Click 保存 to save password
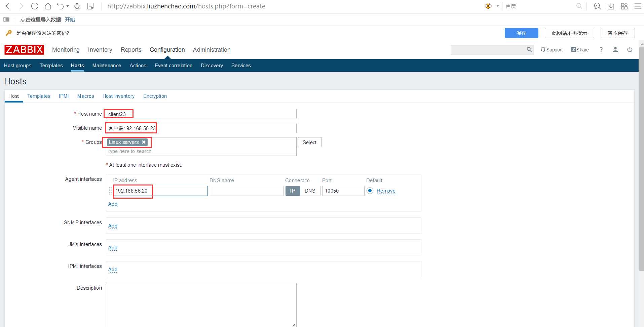The height and width of the screenshot is (327, 644). click(x=521, y=33)
